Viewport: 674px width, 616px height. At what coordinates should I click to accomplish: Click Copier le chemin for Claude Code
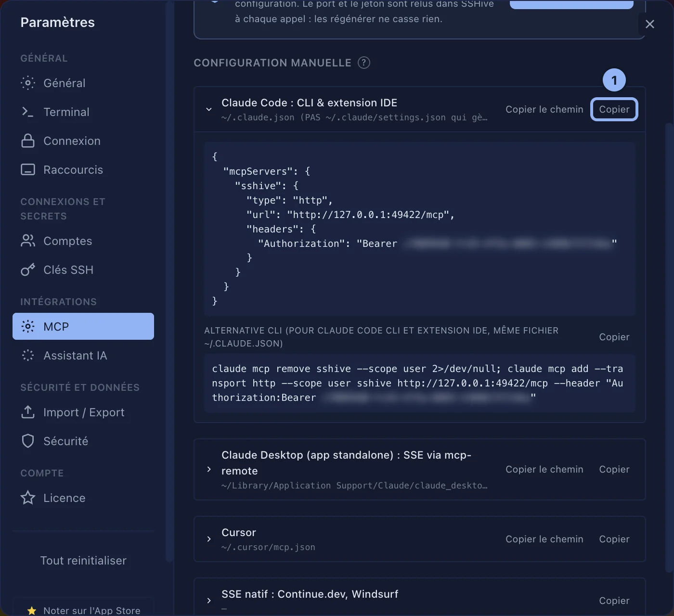click(544, 109)
